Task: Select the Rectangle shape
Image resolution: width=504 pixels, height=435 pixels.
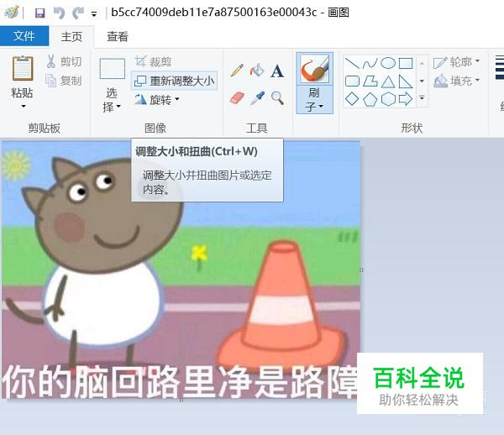Action: [406, 63]
